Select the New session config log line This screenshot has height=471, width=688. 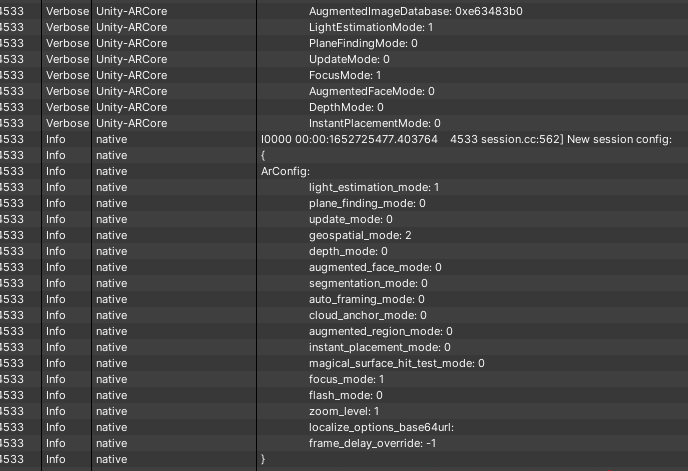click(x=466, y=140)
